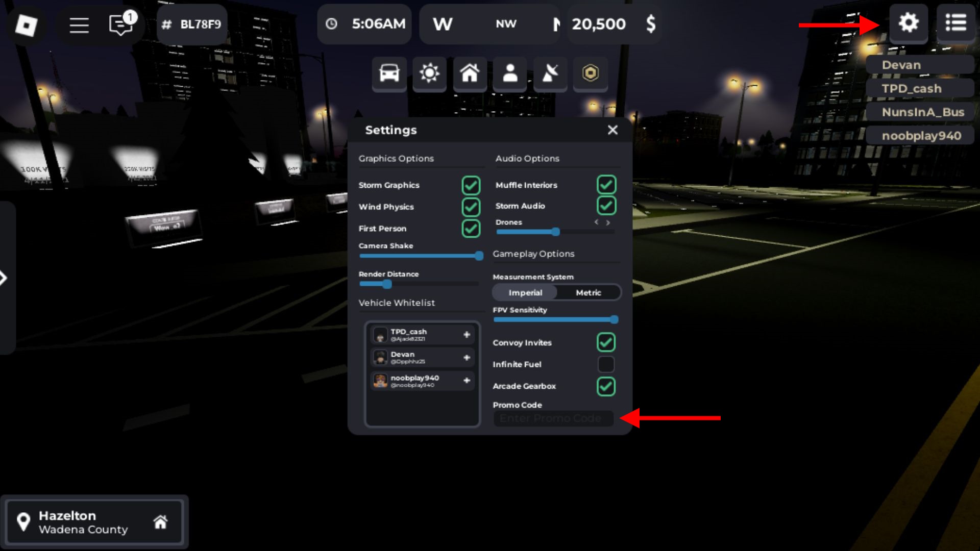Click the house icon in top toolbar
980x551 pixels.
coord(470,73)
